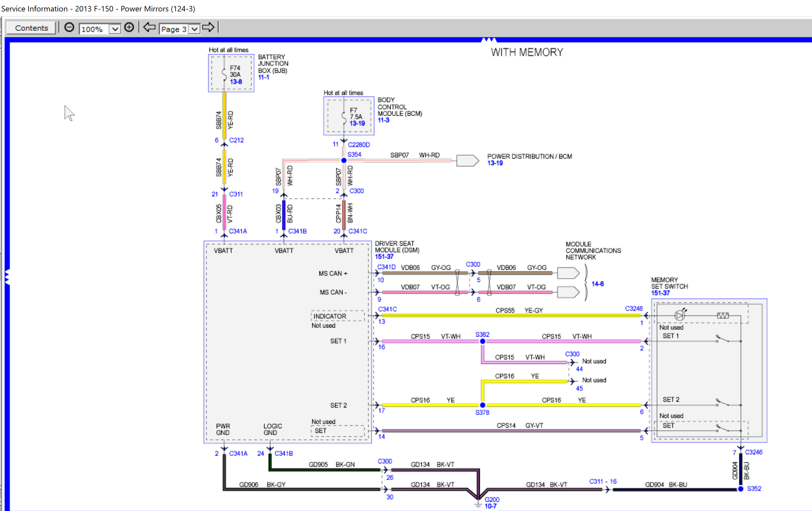The width and height of the screenshot is (812, 511).
Task: Click the S378 splice dot
Action: pos(482,405)
